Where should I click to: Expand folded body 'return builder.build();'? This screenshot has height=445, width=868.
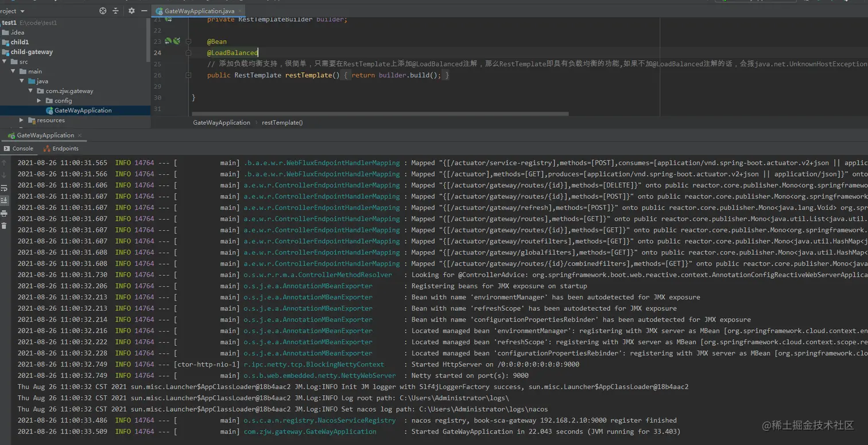coord(396,75)
